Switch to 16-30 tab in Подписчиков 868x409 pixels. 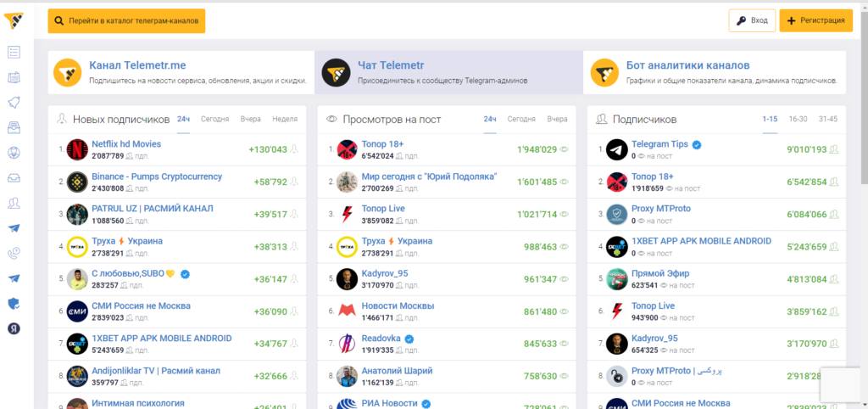[798, 119]
